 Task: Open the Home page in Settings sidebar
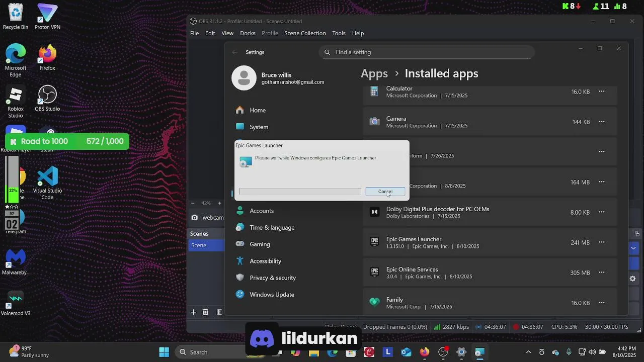click(x=258, y=110)
